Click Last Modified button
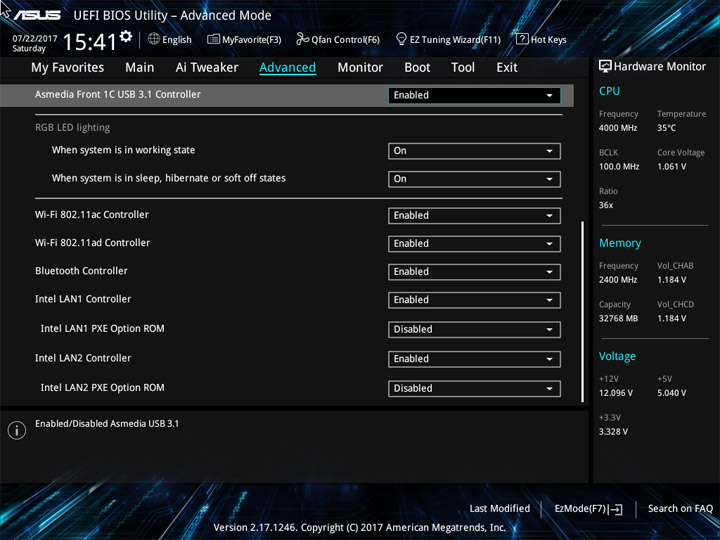Screen dimensions: 720x540 pos(500,509)
